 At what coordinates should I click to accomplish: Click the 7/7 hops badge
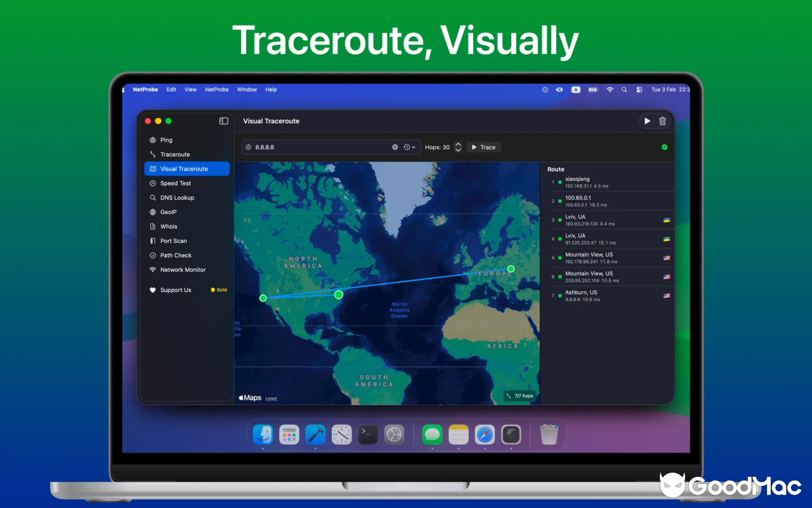click(x=520, y=396)
